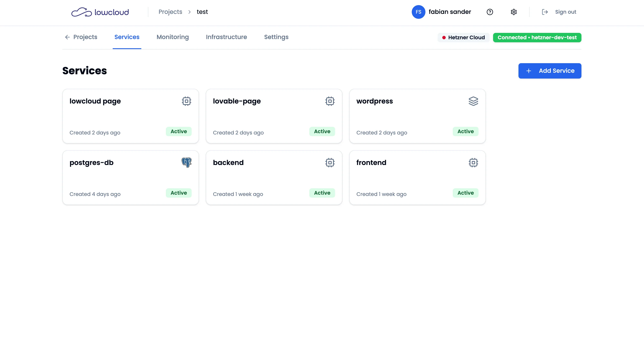Click the Add Service button

tap(550, 71)
